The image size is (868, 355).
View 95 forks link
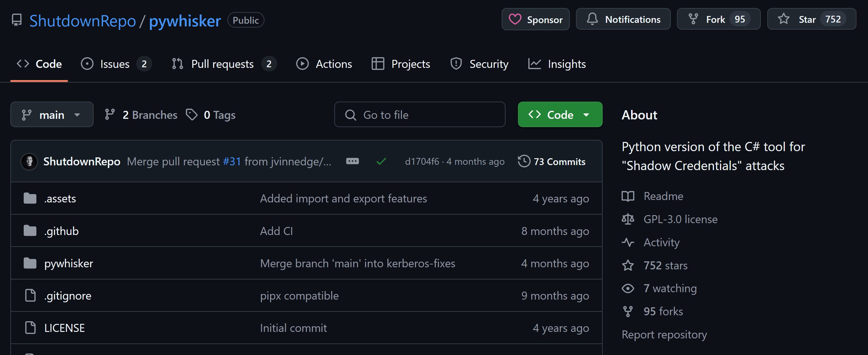click(663, 311)
